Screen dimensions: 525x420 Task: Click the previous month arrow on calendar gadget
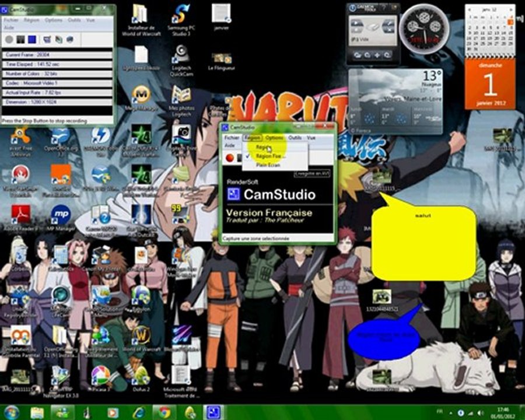pyautogui.click(x=470, y=10)
